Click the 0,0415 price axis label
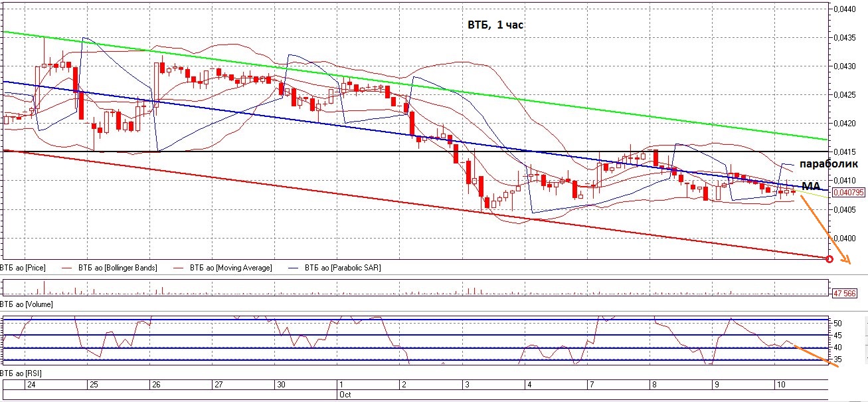 845,151
